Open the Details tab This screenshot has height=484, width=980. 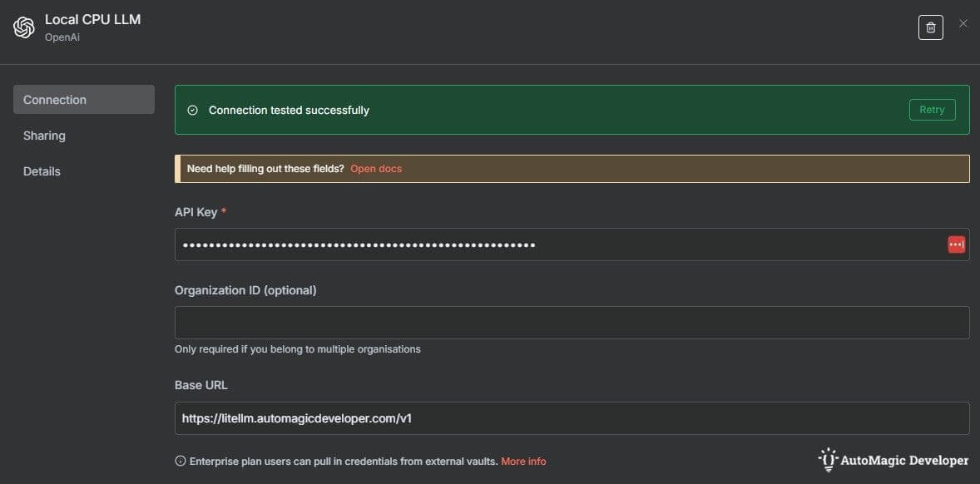tap(42, 171)
